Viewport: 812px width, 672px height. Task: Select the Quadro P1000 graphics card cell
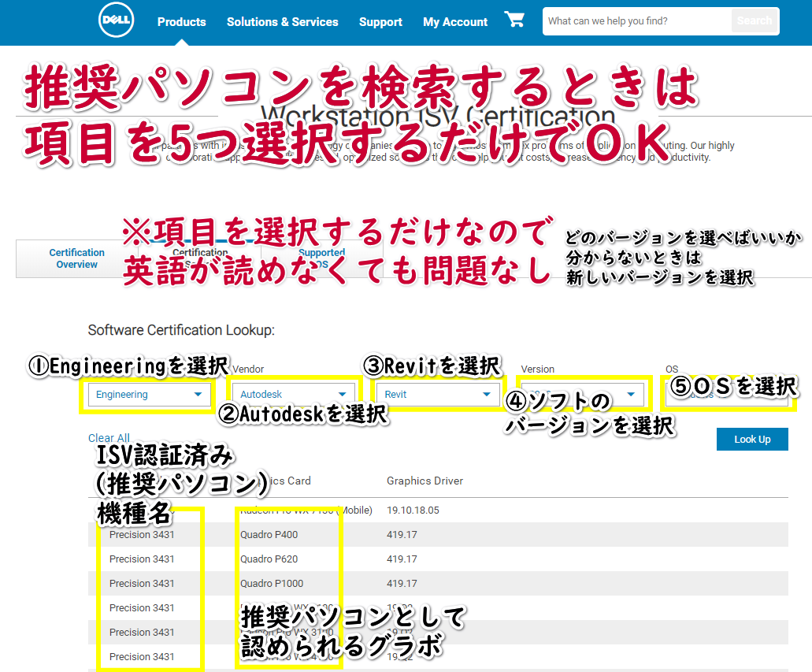272,584
